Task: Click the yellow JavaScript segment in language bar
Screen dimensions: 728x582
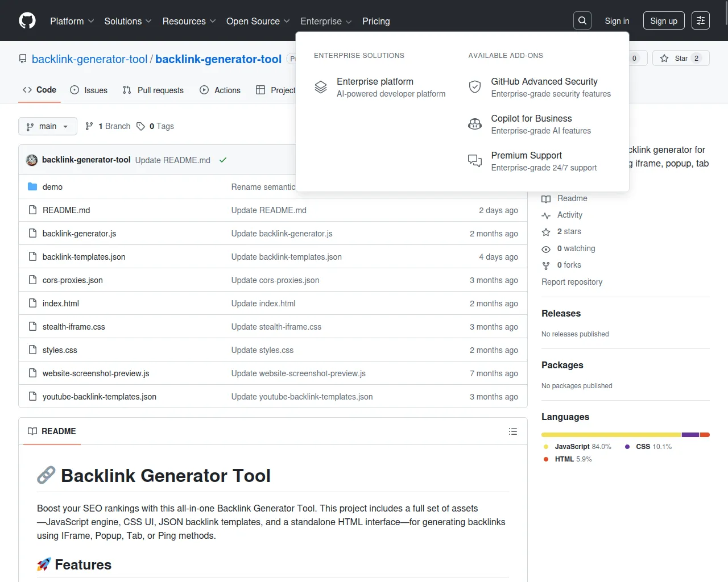Action: (x=611, y=435)
